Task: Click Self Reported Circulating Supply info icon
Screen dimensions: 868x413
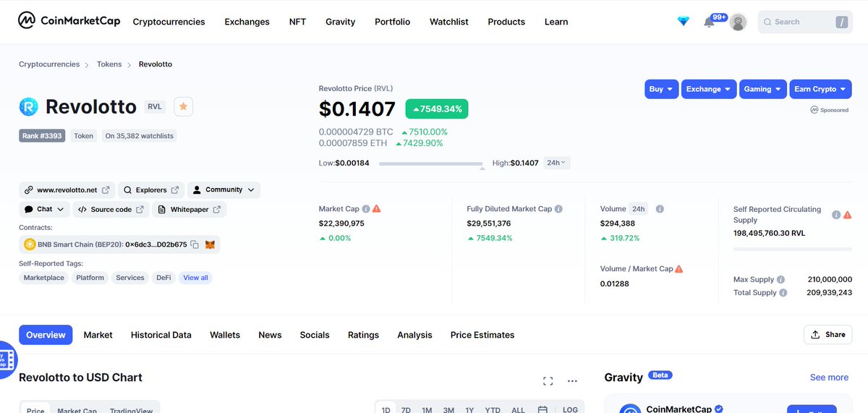Action: [836, 215]
